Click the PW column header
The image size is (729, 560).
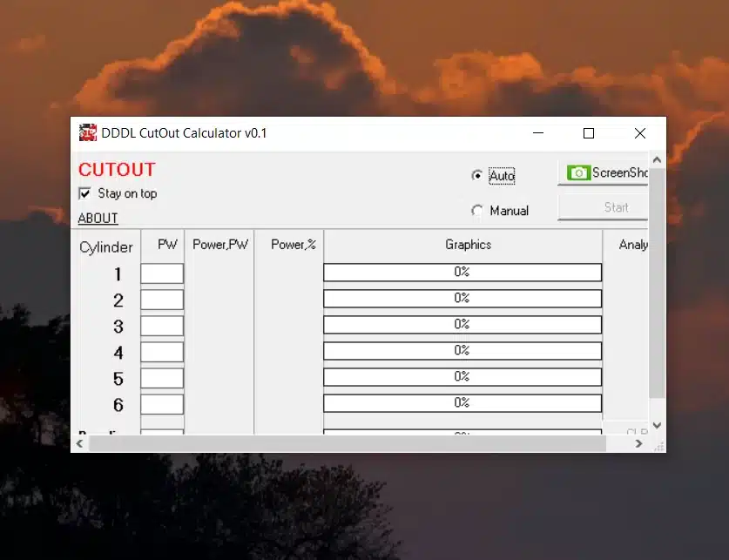point(164,245)
